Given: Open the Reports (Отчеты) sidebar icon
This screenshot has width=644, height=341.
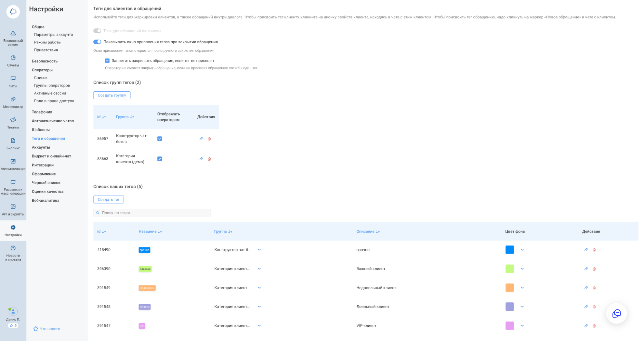Looking at the screenshot, I should (x=13, y=58).
